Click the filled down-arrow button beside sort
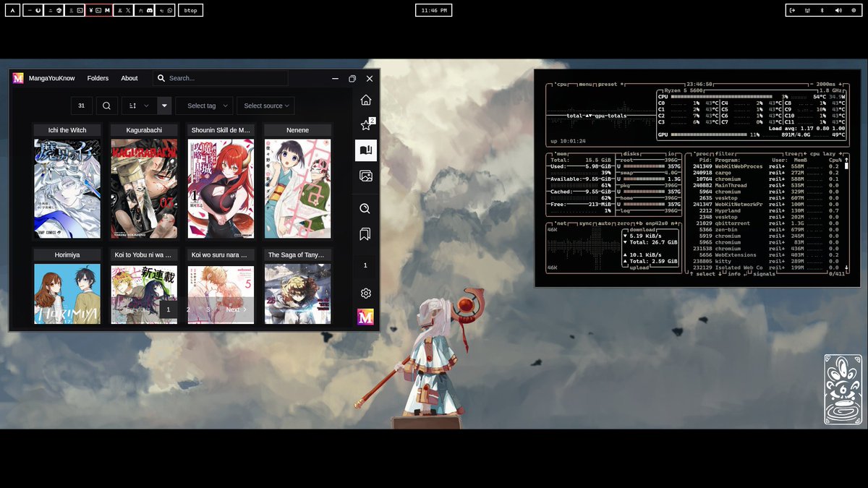868x488 pixels. click(x=164, y=106)
